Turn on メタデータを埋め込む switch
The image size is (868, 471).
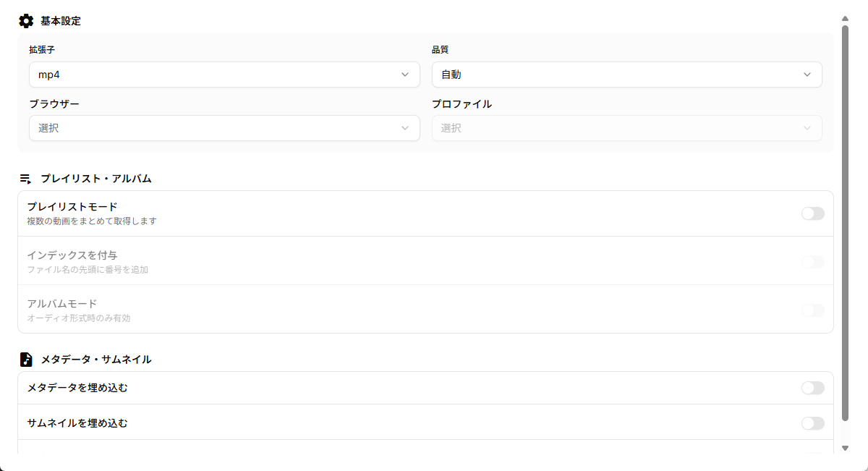click(812, 388)
